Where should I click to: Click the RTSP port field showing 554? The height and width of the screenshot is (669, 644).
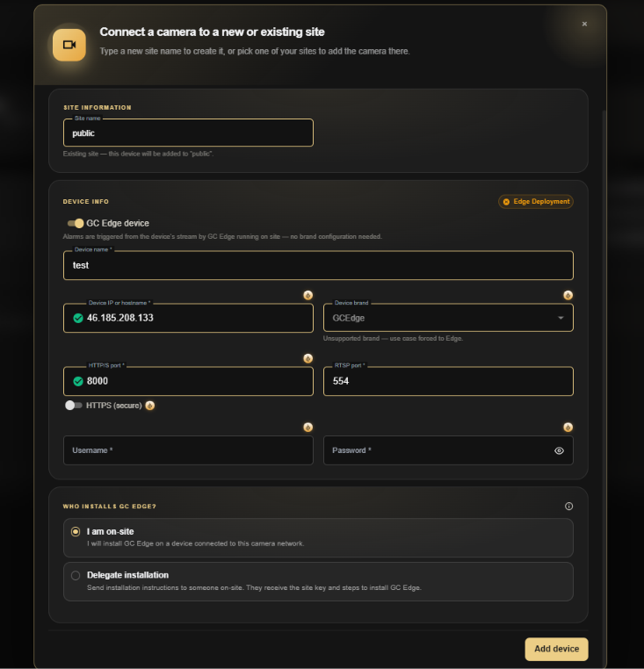(448, 381)
